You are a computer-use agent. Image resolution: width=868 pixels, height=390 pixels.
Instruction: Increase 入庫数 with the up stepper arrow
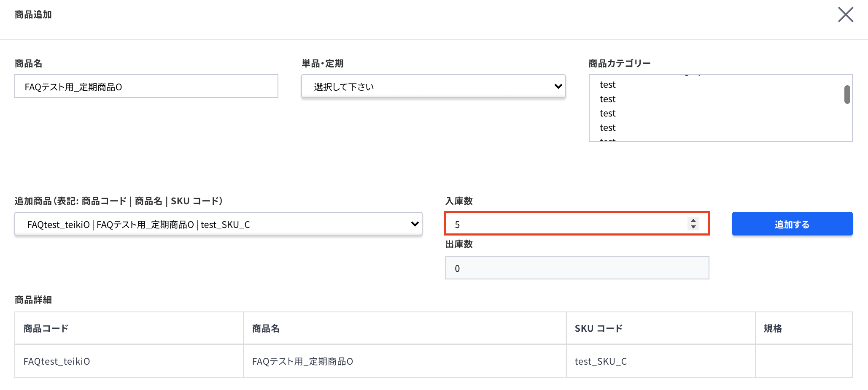[693, 220]
